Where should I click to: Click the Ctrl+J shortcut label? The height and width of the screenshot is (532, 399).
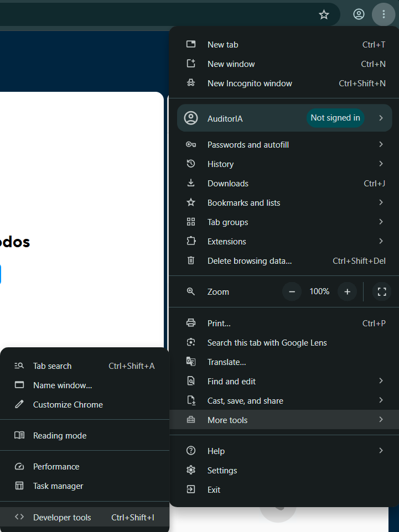click(x=375, y=184)
